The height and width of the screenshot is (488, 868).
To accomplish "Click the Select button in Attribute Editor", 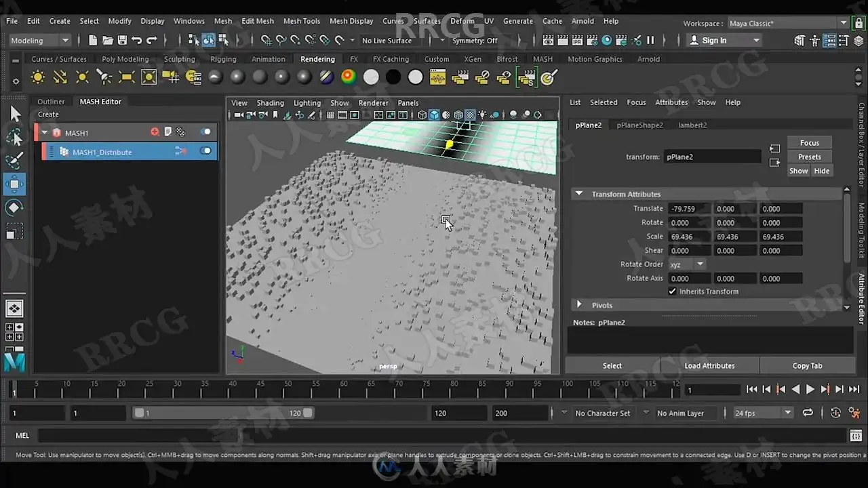I will coord(612,365).
